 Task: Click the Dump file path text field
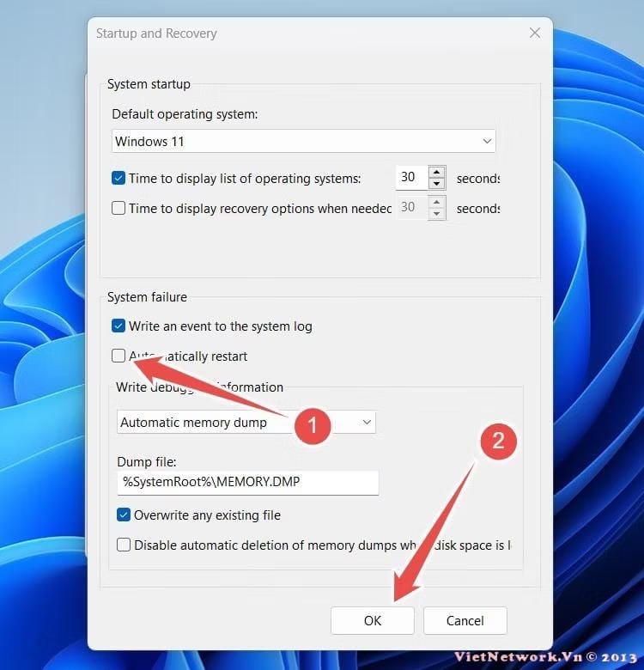247,483
